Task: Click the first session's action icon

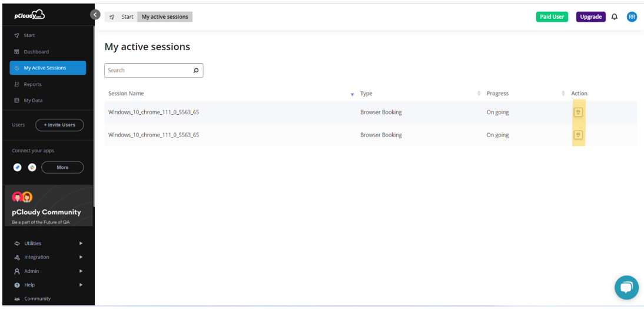Action: 578,112
